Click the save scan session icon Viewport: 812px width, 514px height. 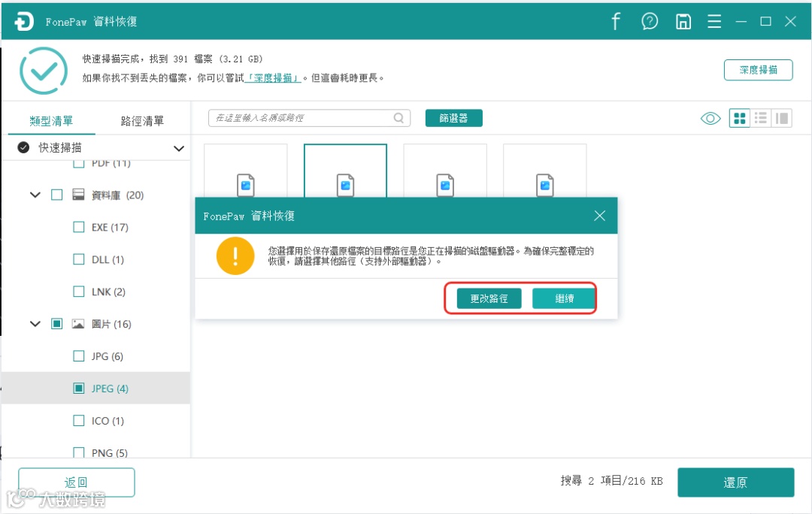pyautogui.click(x=683, y=21)
